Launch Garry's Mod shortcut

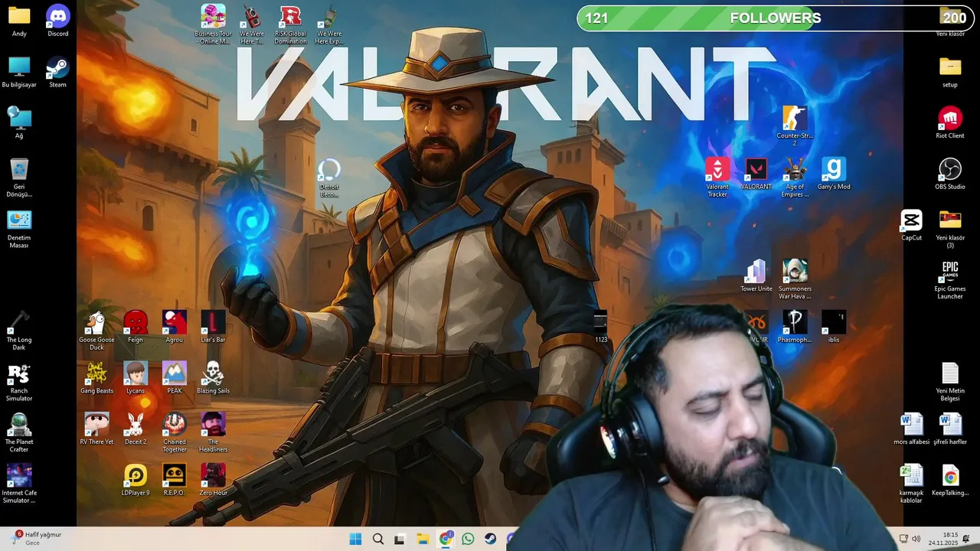(x=834, y=174)
